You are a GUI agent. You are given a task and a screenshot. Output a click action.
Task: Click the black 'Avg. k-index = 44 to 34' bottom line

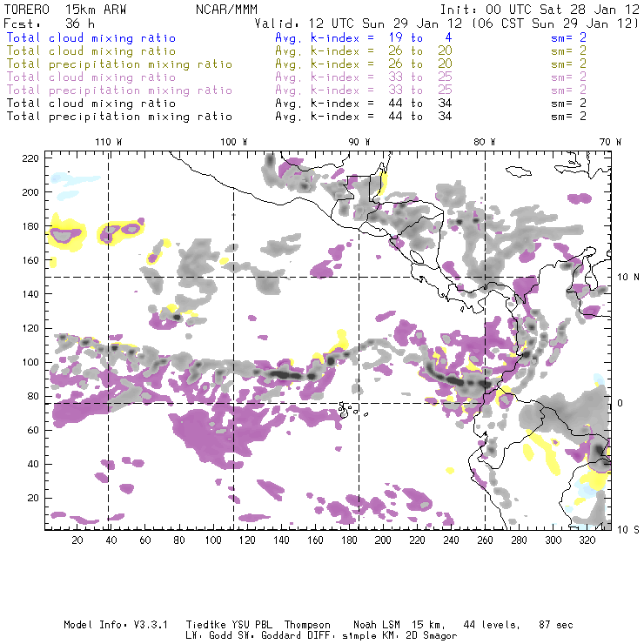click(364, 117)
